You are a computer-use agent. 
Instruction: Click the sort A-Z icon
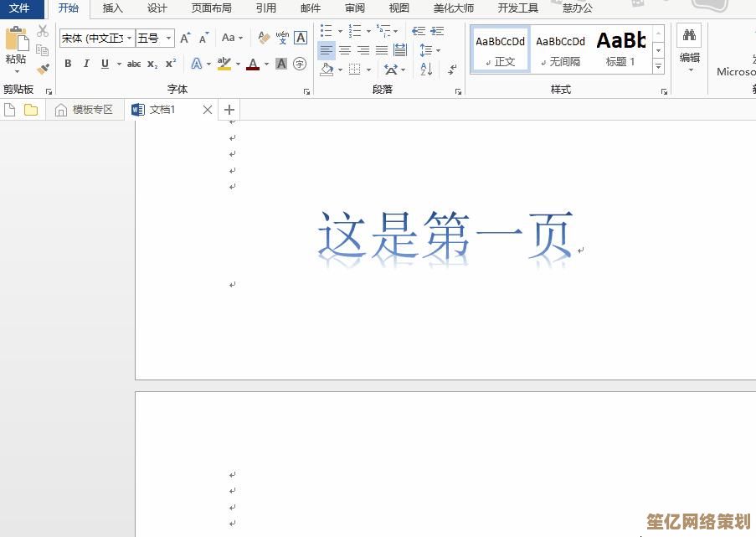[426, 70]
